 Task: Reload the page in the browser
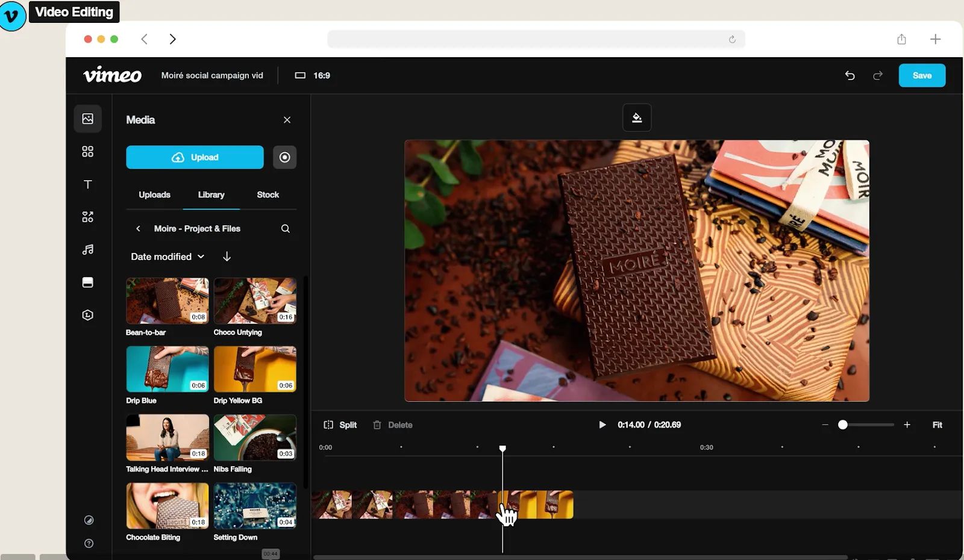pyautogui.click(x=732, y=39)
